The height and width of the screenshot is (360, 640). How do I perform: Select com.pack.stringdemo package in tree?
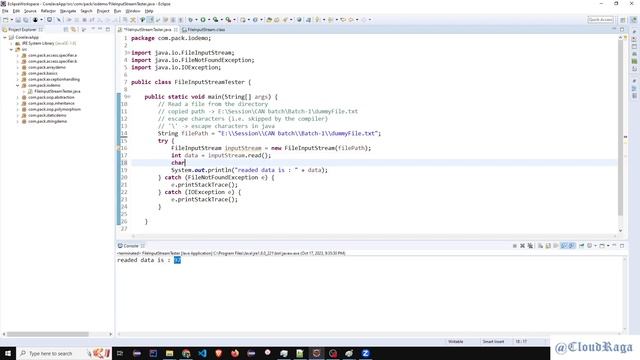pyautogui.click(x=47, y=121)
